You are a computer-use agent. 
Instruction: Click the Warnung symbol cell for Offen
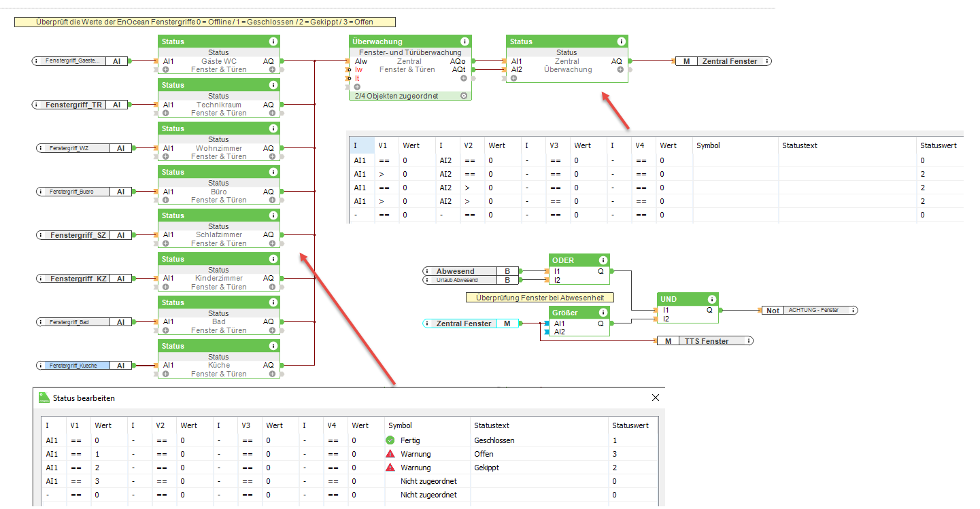(x=427, y=454)
